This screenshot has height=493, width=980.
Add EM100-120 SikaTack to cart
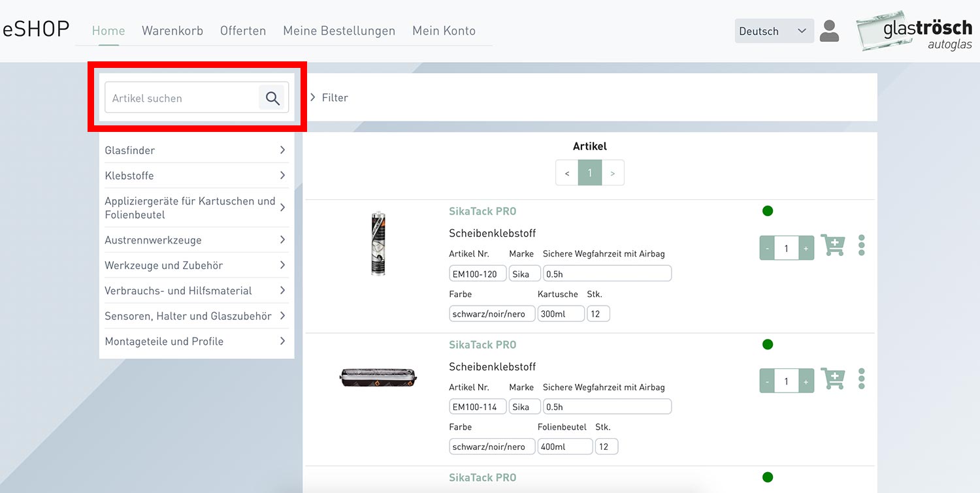tap(832, 246)
